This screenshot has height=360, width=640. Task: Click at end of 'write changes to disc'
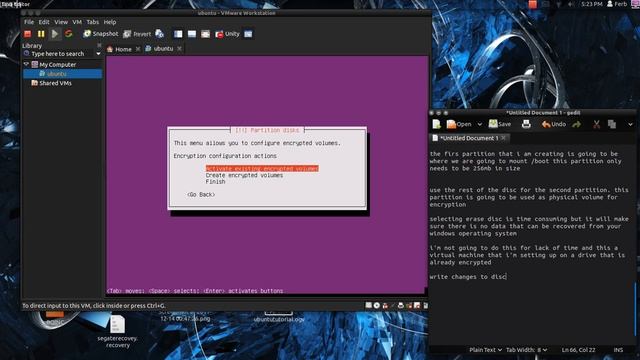point(507,277)
